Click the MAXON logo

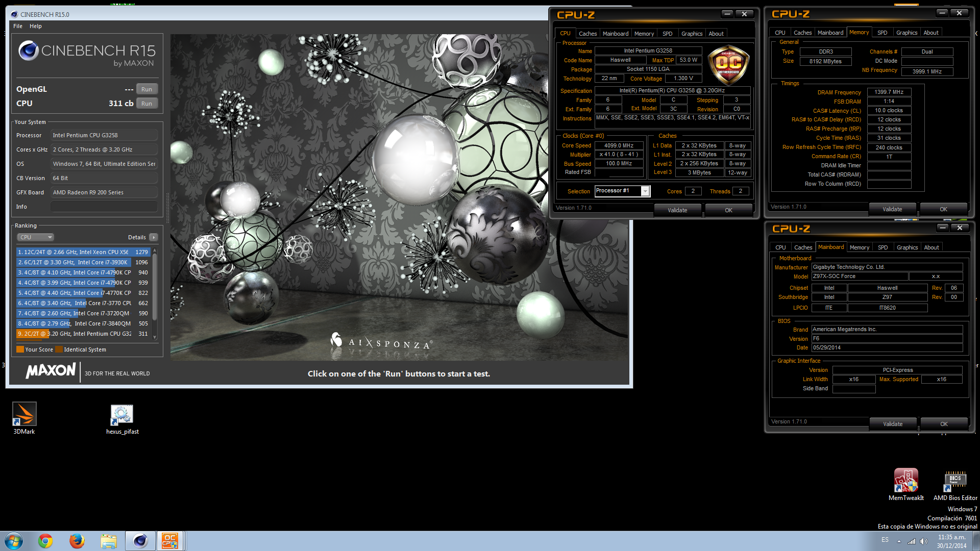(51, 371)
